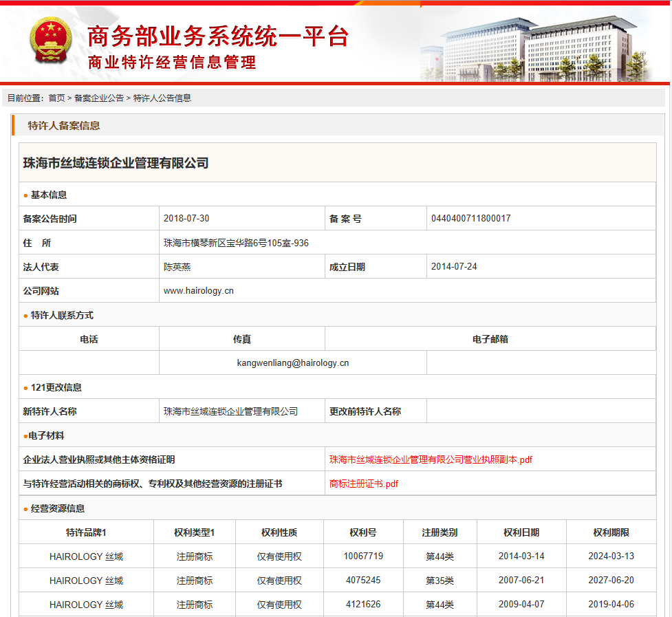This screenshot has width=672, height=617.
Task: Select 第35类 registration class cell
Action: click(440, 580)
